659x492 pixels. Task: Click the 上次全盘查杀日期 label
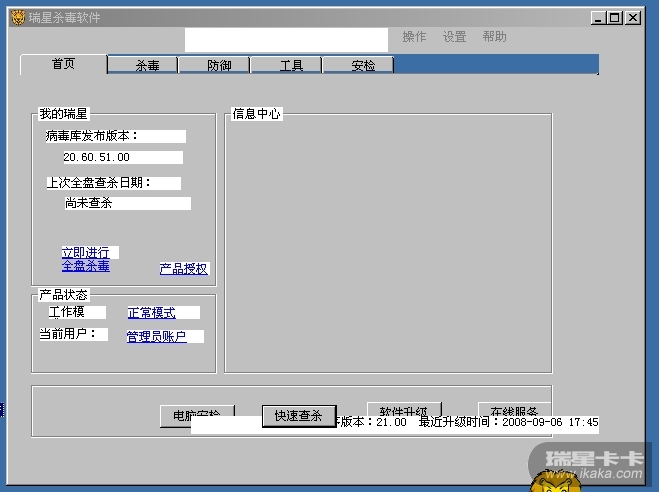coord(98,183)
